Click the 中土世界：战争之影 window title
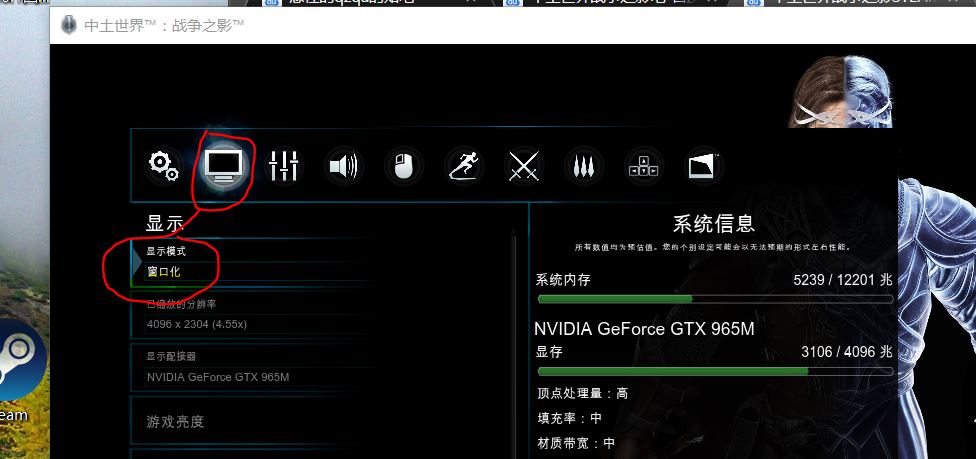 164,26
